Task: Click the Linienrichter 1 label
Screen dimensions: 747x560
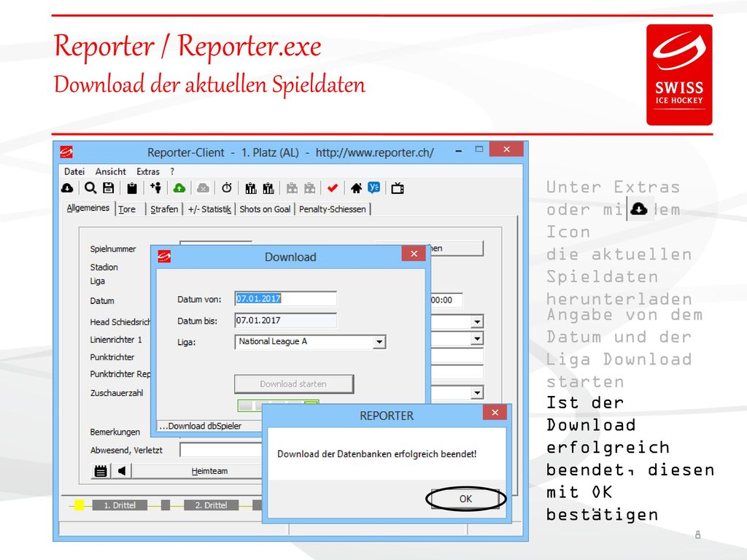Action: tap(116, 340)
